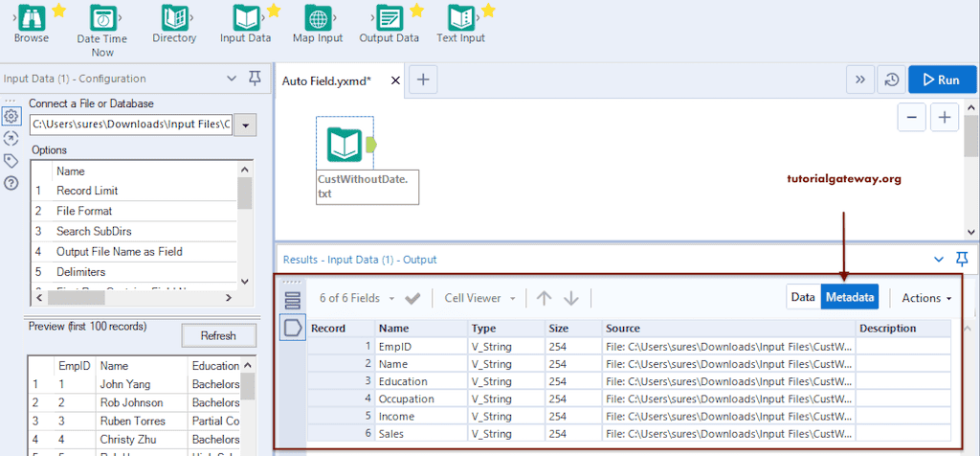The height and width of the screenshot is (456, 980).
Task: Zoom in on the canvas
Action: pos(945,117)
